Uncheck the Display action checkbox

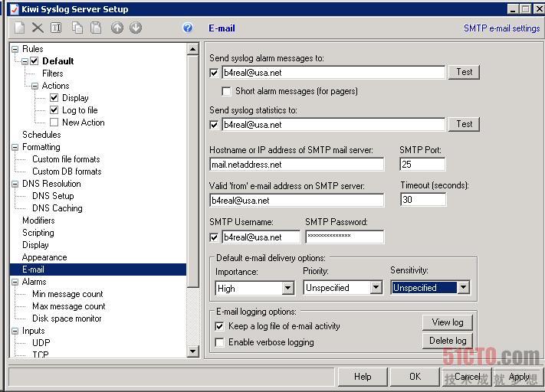click(x=54, y=98)
